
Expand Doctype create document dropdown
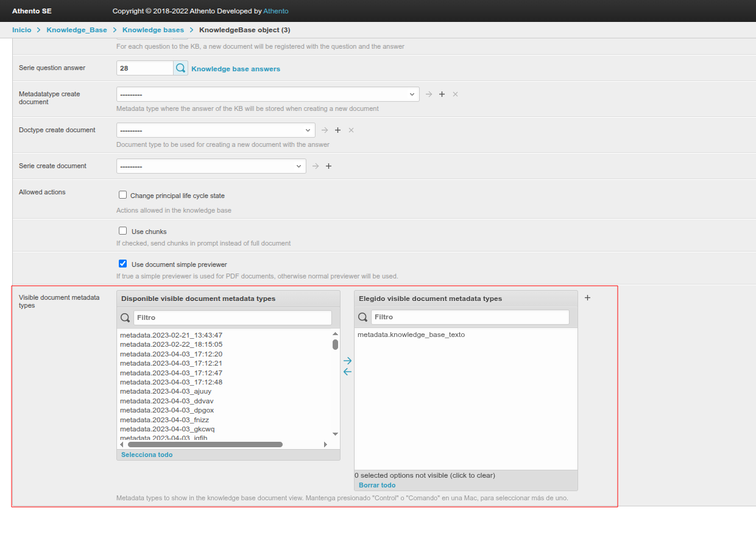pos(216,130)
